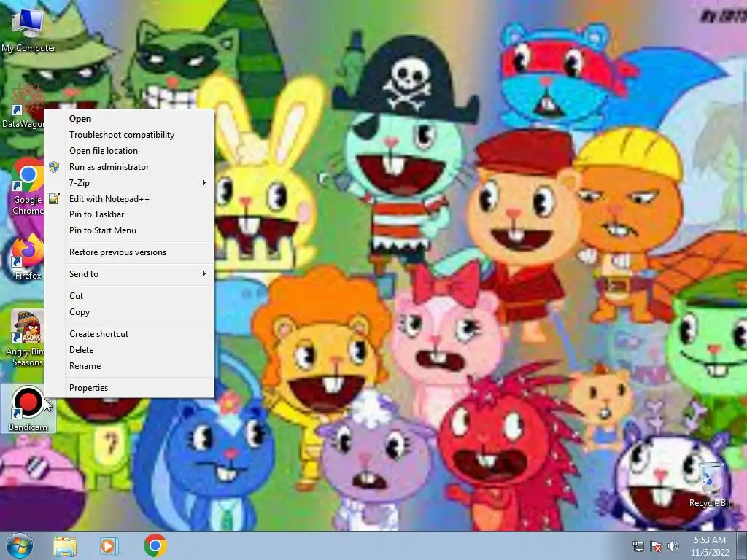Image resolution: width=747 pixels, height=560 pixels.
Task: Select Pin to Start Menu
Action: (130, 230)
